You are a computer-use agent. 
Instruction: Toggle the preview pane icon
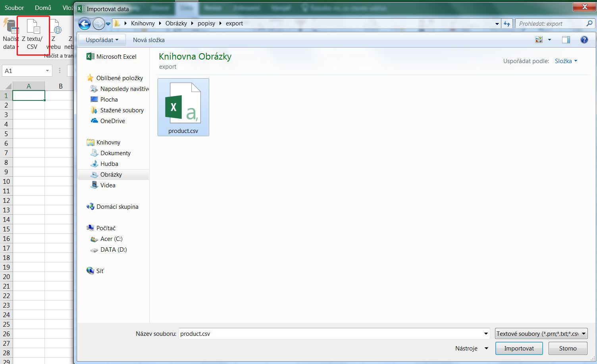pos(566,40)
